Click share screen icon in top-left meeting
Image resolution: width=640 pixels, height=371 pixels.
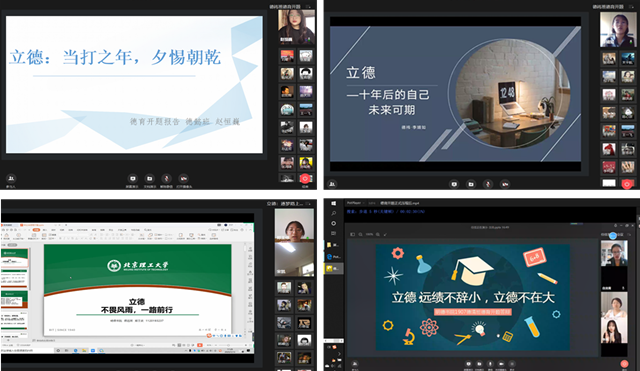pyautogui.click(x=133, y=179)
